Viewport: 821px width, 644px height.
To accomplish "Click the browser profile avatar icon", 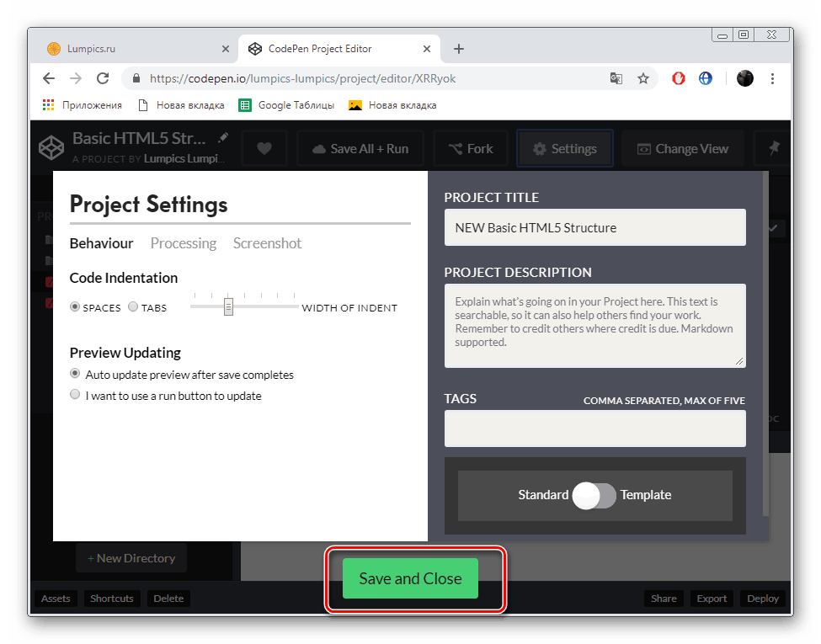I will [744, 77].
